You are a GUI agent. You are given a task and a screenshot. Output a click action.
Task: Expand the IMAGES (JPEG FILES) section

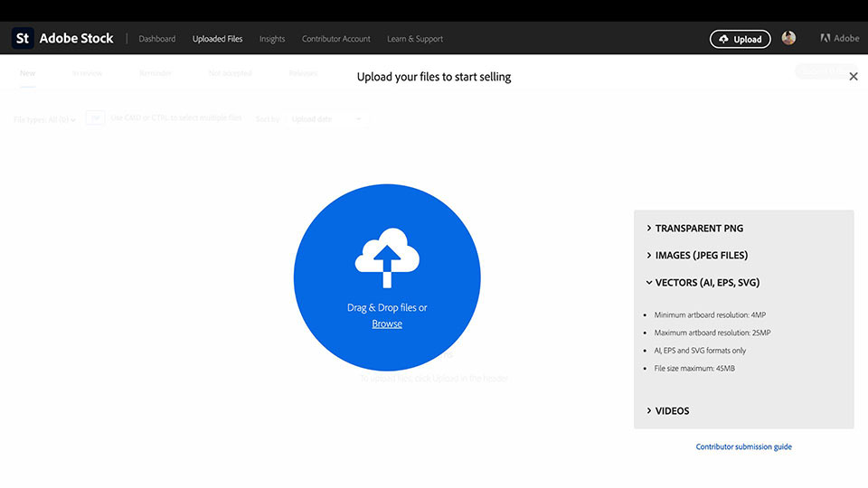tap(697, 255)
